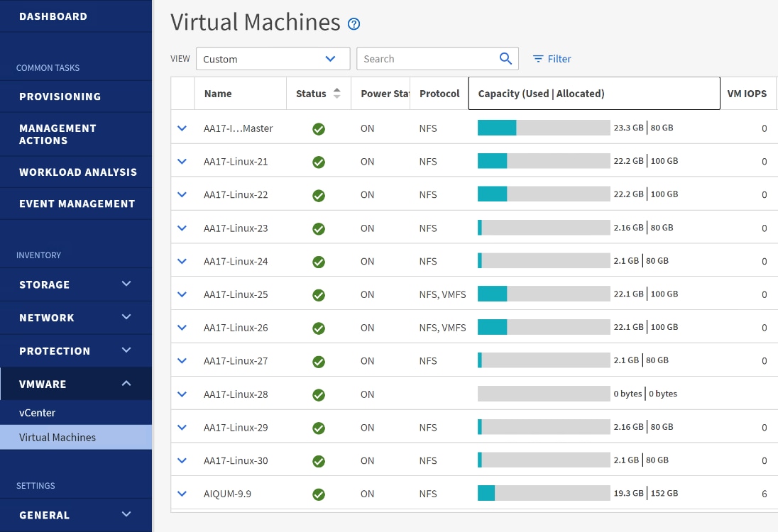
Task: Click the 19.3 GB used value
Action: pyautogui.click(x=628, y=493)
